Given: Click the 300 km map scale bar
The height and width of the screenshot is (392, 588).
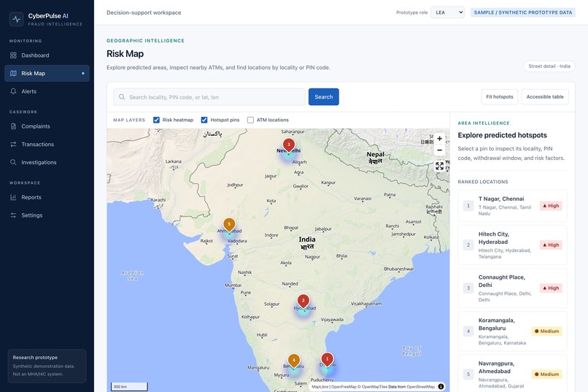Looking at the screenshot, I should [x=129, y=387].
